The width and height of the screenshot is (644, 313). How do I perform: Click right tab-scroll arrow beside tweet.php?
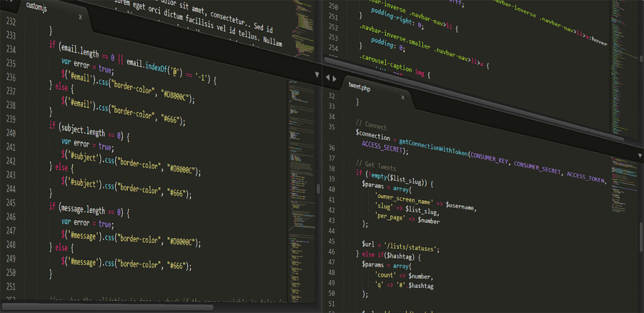[334, 79]
